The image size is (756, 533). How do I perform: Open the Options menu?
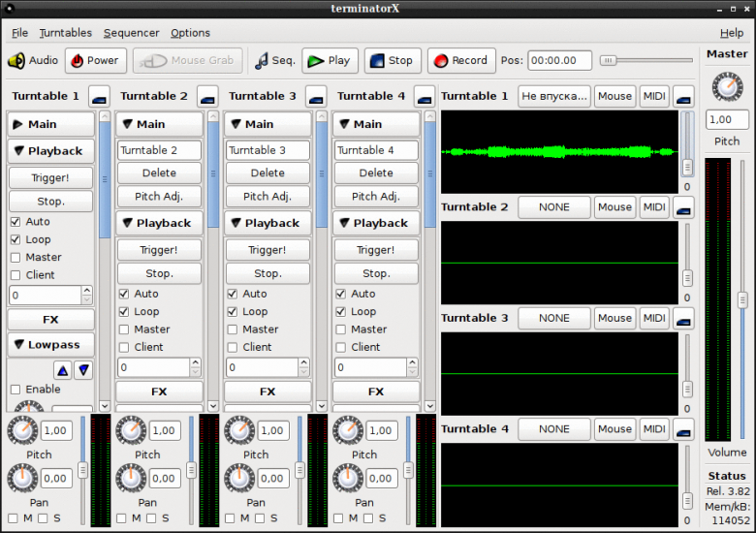(x=190, y=33)
